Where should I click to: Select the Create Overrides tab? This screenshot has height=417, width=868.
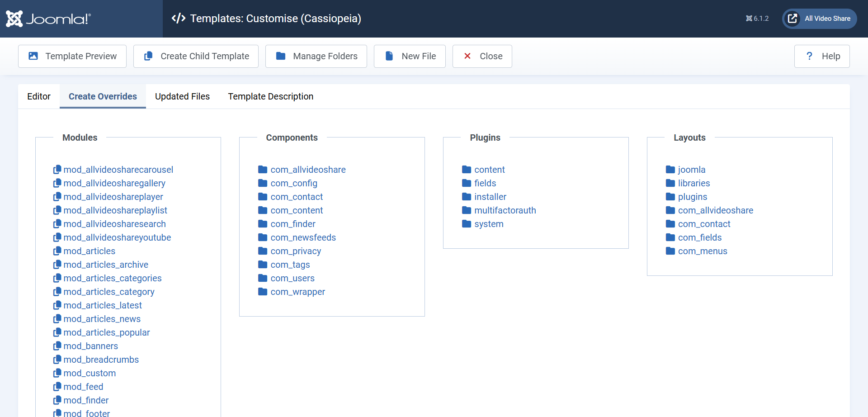103,96
